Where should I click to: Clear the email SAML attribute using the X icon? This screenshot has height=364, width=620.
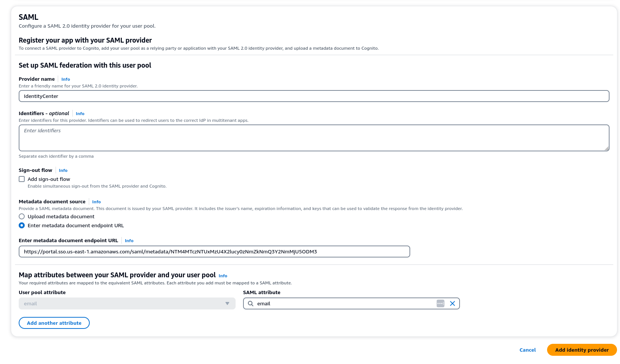(452, 303)
